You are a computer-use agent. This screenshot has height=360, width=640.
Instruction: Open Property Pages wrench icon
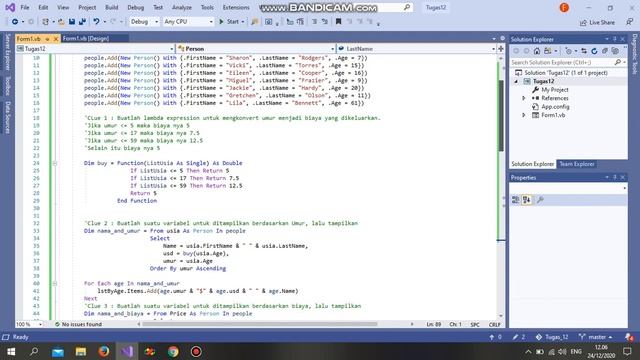click(x=540, y=200)
